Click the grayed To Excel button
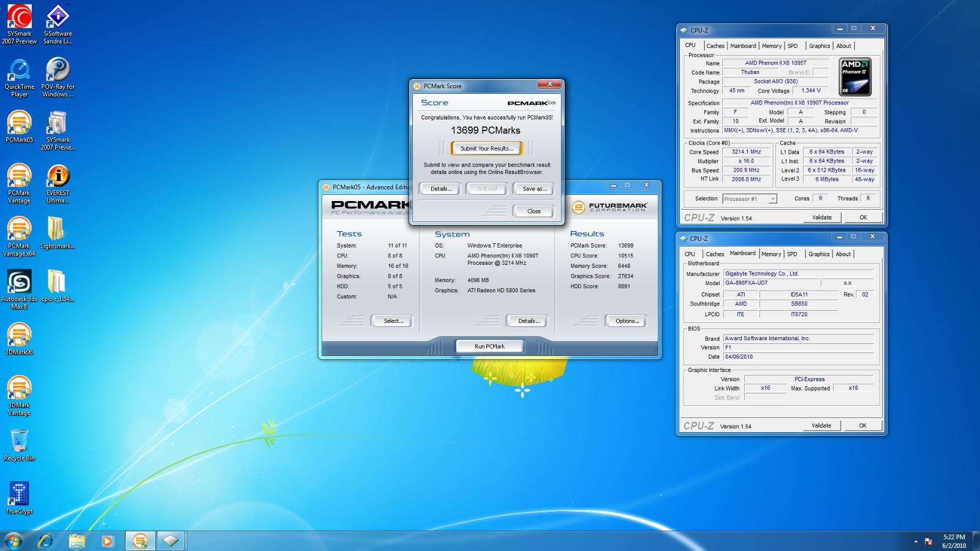Image resolution: width=980 pixels, height=551 pixels. (487, 189)
